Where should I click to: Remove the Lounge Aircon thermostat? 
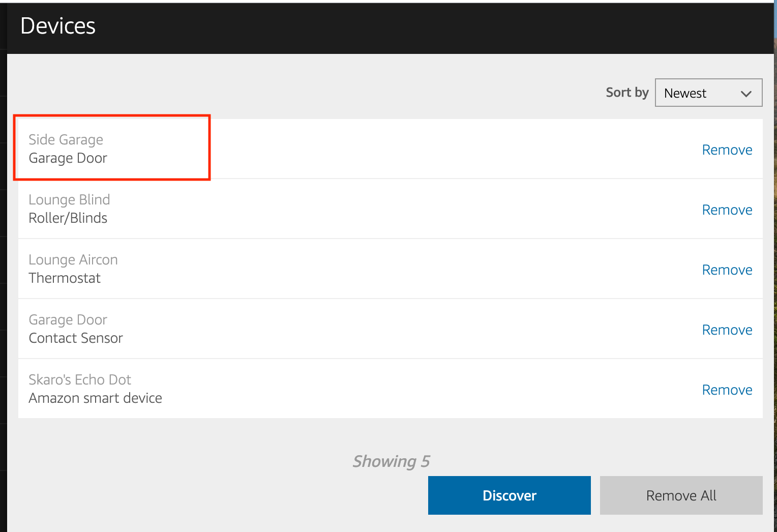[727, 270]
